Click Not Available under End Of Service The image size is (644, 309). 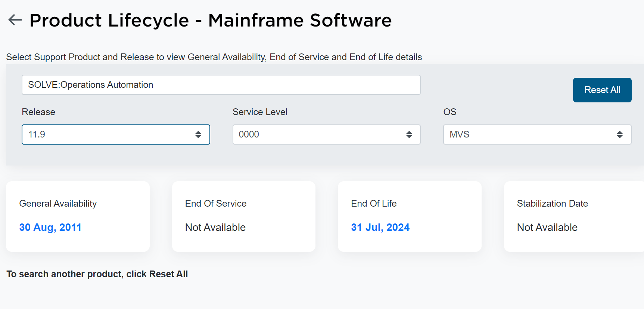[x=215, y=227]
